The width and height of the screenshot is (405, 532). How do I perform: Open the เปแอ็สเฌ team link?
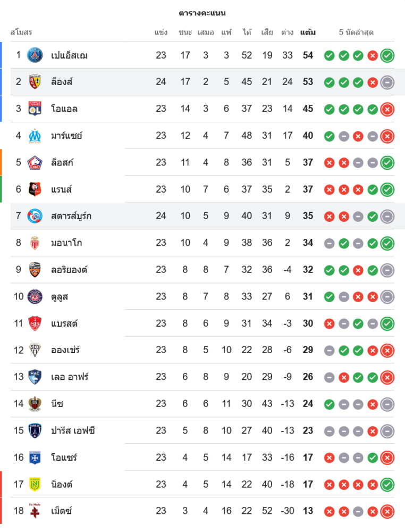[x=69, y=55]
